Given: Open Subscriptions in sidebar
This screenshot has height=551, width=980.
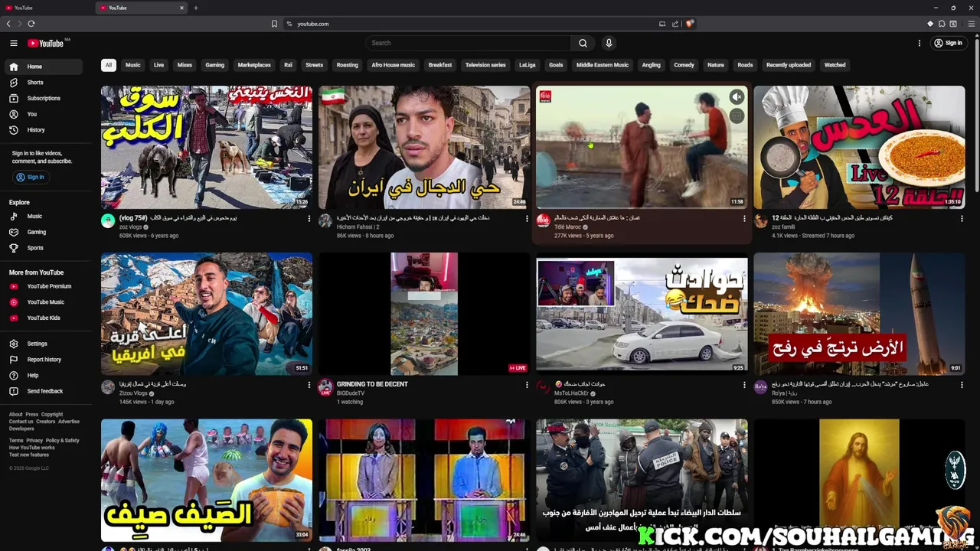Looking at the screenshot, I should (43, 98).
